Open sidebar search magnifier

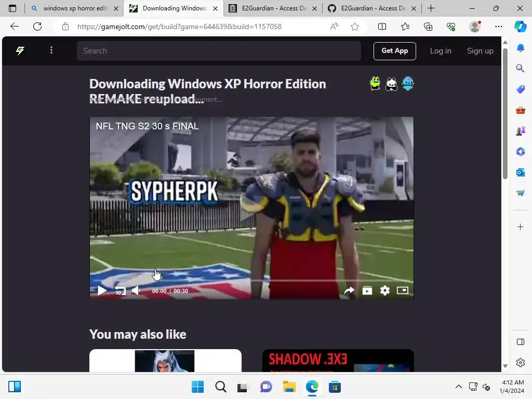(520, 69)
